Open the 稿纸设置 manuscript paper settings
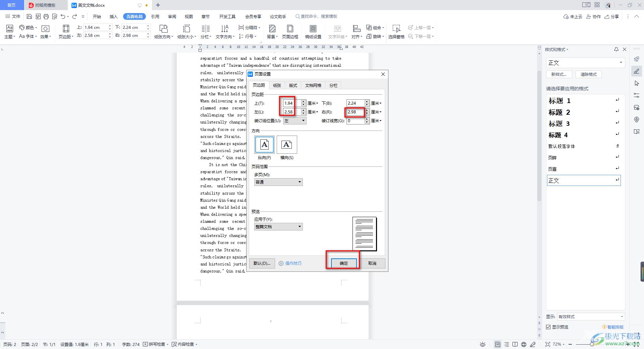Image resolution: width=644 pixels, height=349 pixels. click(x=313, y=32)
